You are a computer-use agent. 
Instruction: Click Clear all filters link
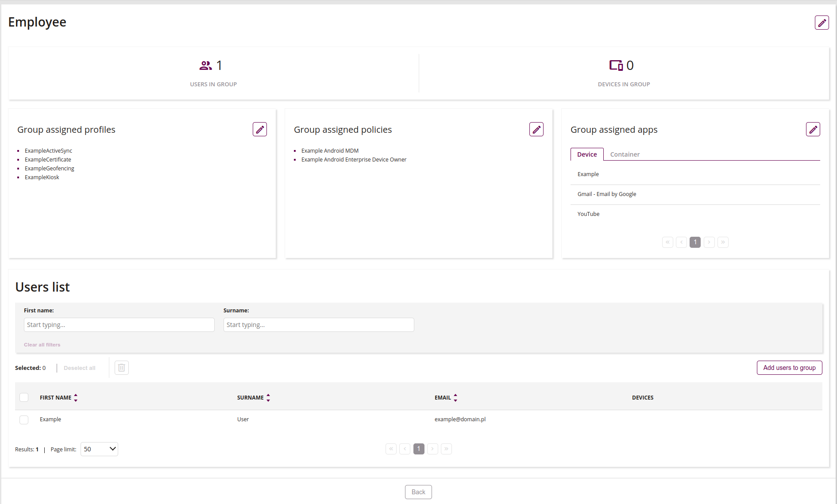(x=42, y=345)
